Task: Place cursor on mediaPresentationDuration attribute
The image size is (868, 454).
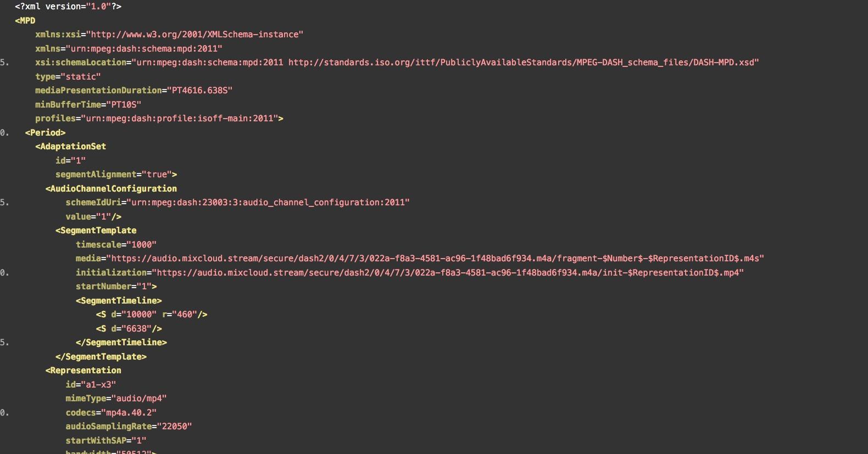Action: tap(99, 91)
